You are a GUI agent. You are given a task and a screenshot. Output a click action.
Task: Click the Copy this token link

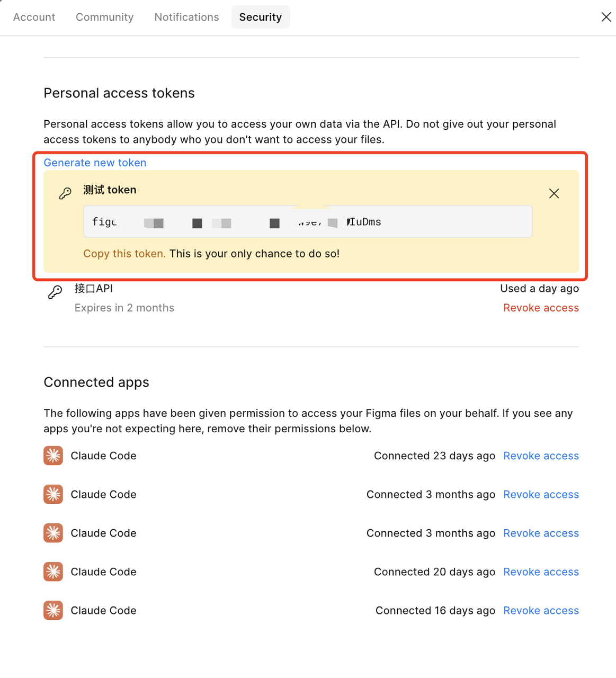coord(124,254)
